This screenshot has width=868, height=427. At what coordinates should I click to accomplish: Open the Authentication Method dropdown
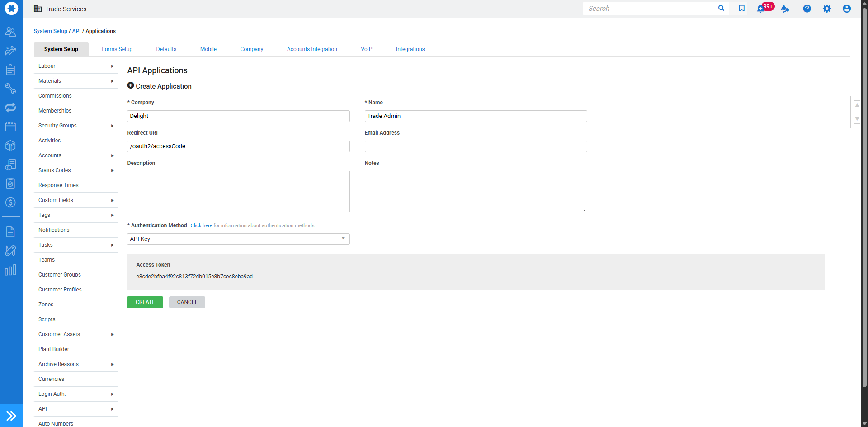238,239
